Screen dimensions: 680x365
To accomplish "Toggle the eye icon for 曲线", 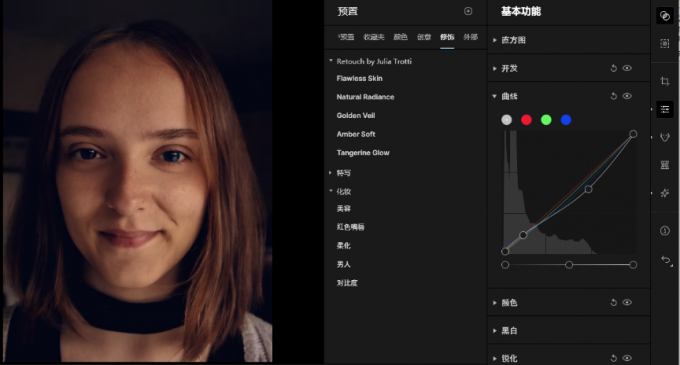I will [x=627, y=96].
